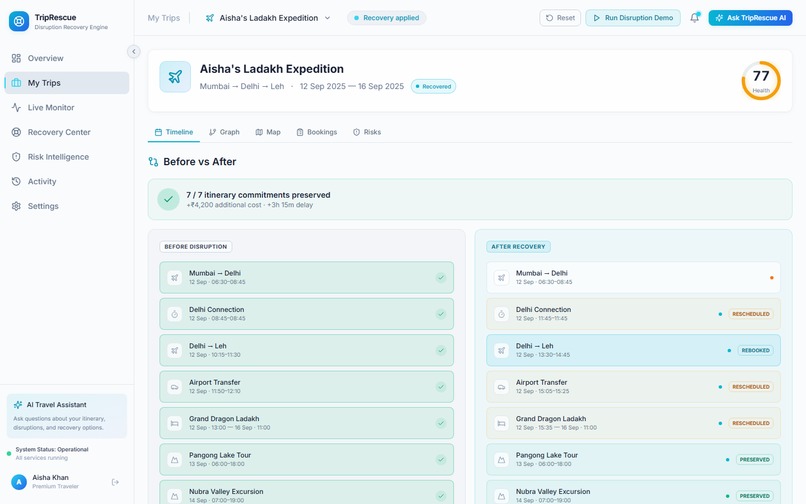Click the TripRescue logo icon
Screen dimensions: 806x504
[x=19, y=21]
